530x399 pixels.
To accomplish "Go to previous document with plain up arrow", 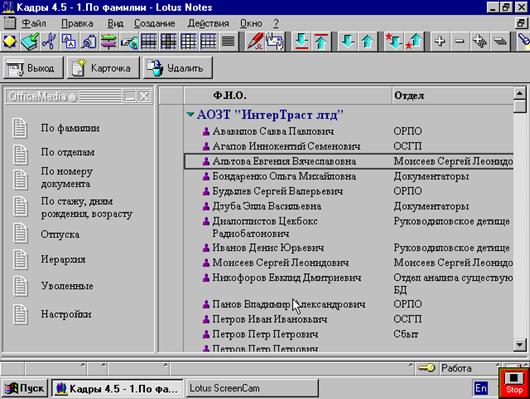I will point(368,42).
